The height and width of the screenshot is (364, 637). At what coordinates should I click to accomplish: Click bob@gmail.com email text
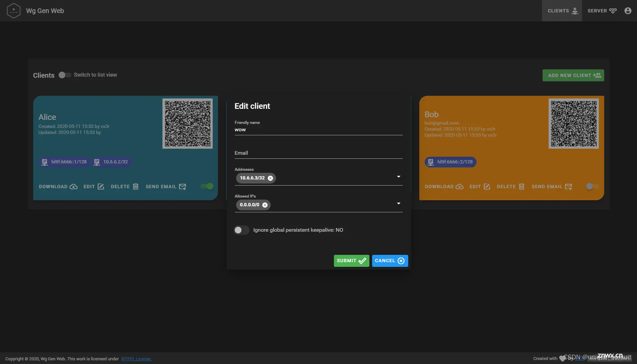click(441, 123)
